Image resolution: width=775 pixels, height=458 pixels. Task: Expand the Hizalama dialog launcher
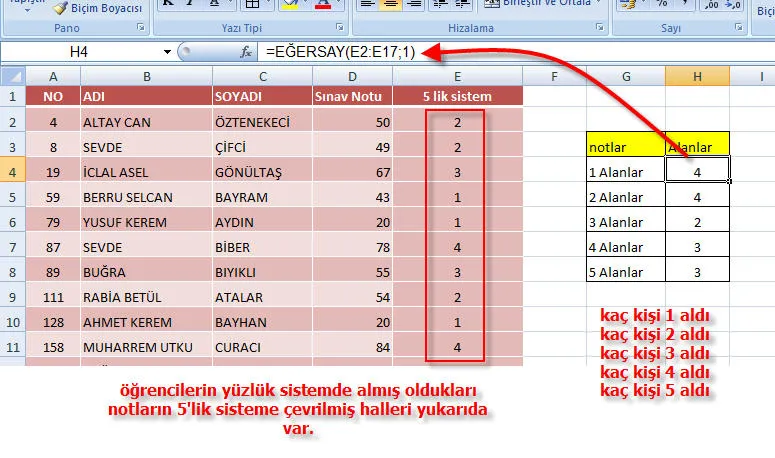(x=597, y=29)
